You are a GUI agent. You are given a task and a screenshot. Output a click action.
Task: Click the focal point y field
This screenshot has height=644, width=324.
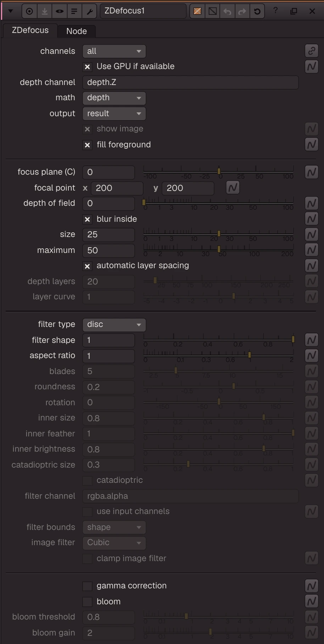(x=188, y=188)
